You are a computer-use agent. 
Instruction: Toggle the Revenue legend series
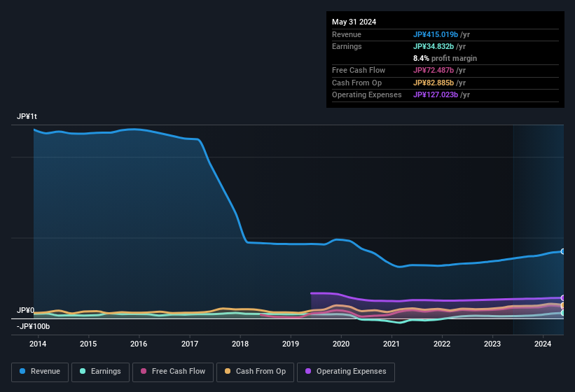41,372
